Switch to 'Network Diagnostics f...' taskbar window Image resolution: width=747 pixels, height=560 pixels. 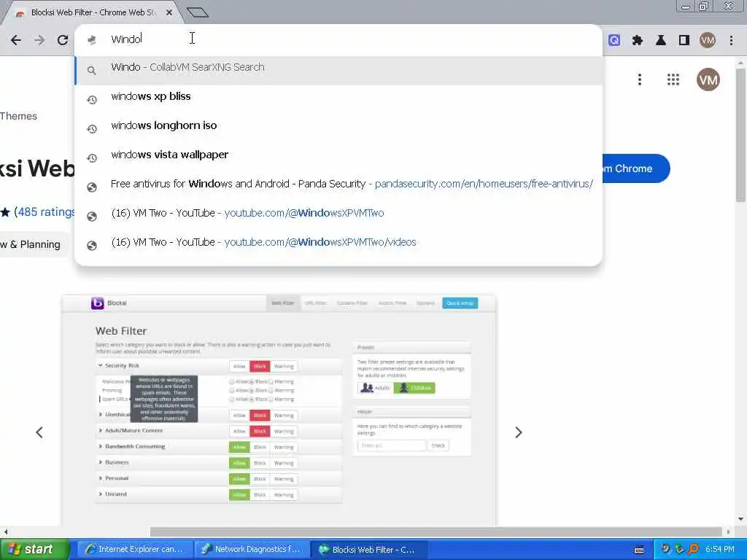(252, 550)
